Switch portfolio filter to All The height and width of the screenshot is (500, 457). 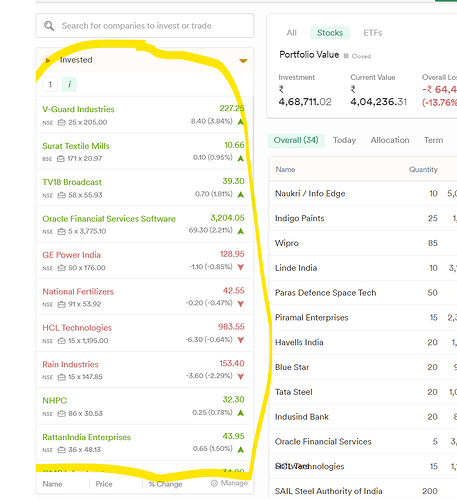point(291,33)
